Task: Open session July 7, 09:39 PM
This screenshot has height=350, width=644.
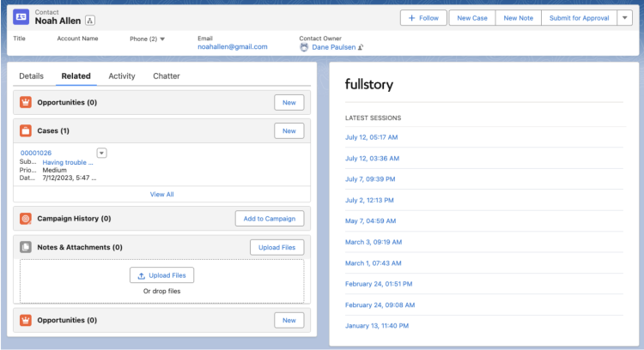Action: click(x=370, y=179)
